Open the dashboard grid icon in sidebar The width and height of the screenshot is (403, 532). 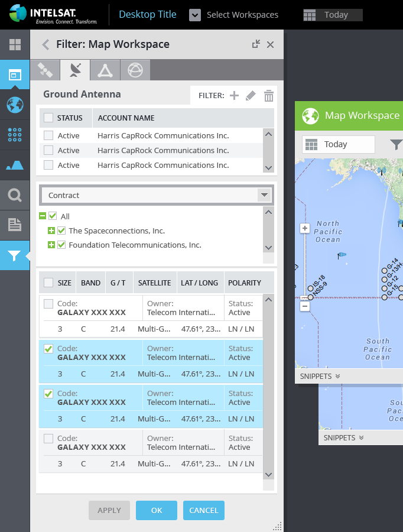coord(15,44)
